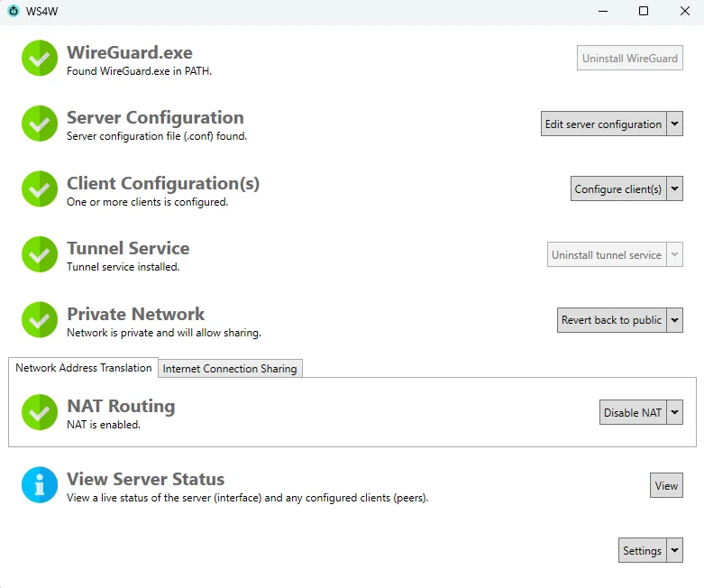704x588 pixels.
Task: Open the Revert back to public dropdown arrow
Action: (x=675, y=320)
